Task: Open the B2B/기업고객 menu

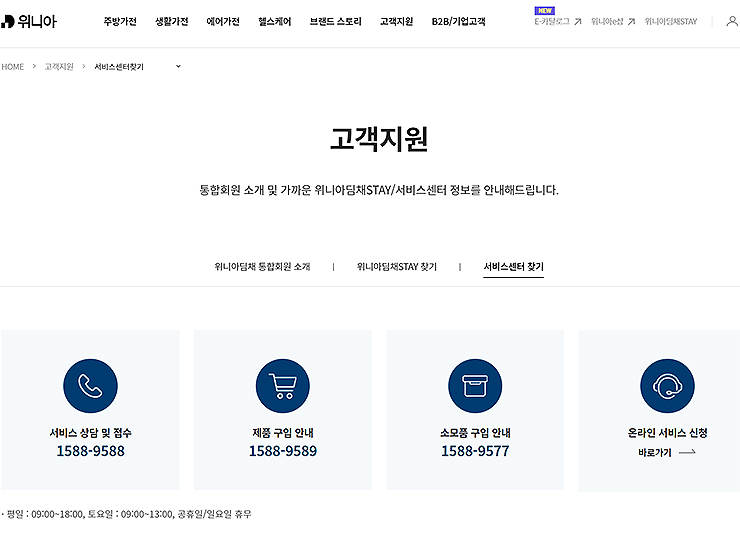Action: point(458,22)
